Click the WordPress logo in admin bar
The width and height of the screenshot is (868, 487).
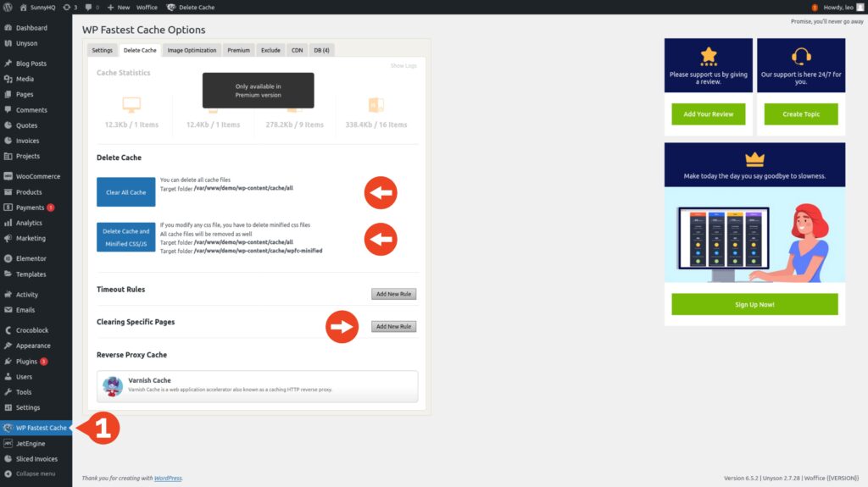(8, 7)
